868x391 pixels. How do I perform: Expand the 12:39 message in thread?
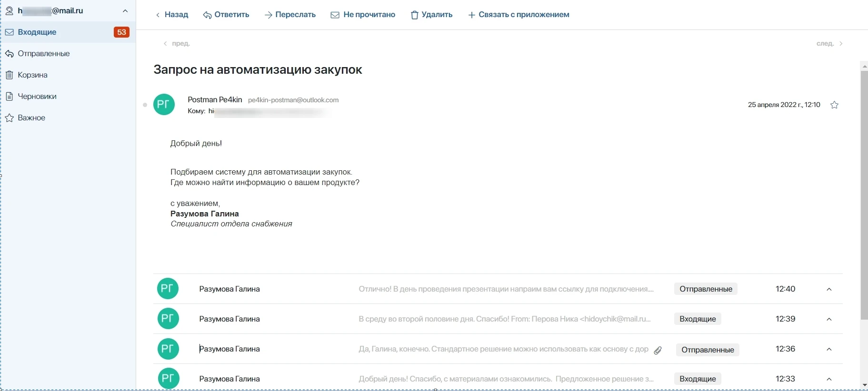(829, 319)
